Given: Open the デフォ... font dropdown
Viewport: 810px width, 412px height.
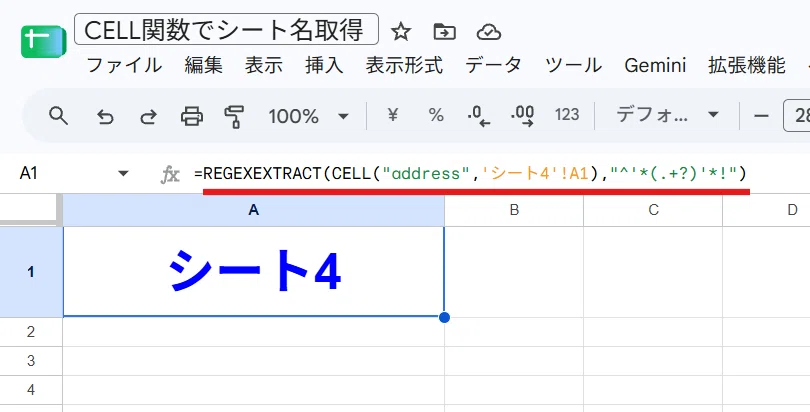Looking at the screenshot, I should click(667, 115).
